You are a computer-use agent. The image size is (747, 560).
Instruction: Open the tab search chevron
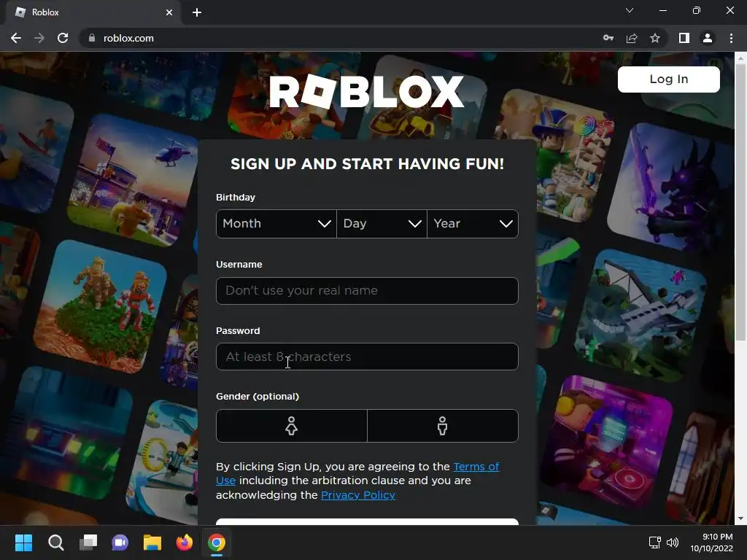click(630, 10)
